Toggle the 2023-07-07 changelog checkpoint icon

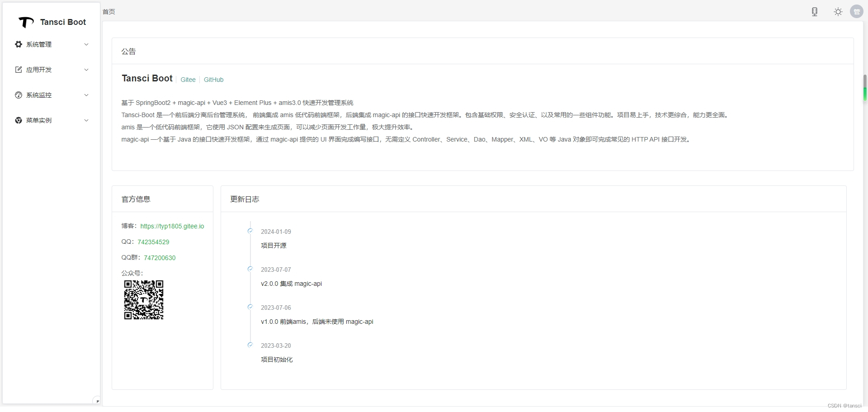click(x=250, y=269)
